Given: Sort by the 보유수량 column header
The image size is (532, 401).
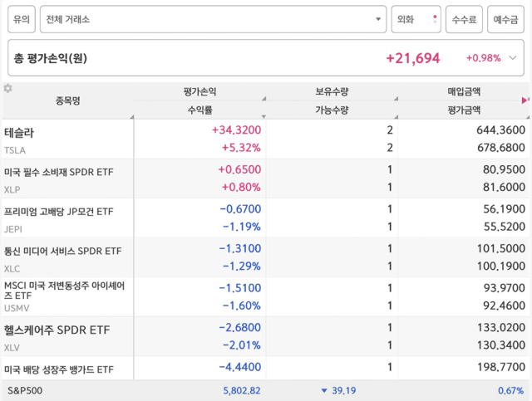Looking at the screenshot, I should [x=332, y=91].
